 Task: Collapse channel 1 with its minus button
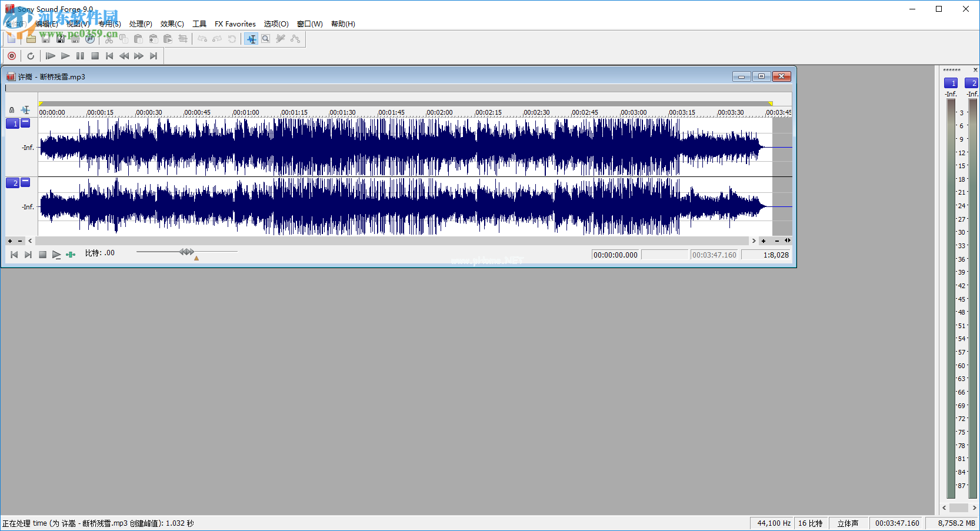coord(25,123)
